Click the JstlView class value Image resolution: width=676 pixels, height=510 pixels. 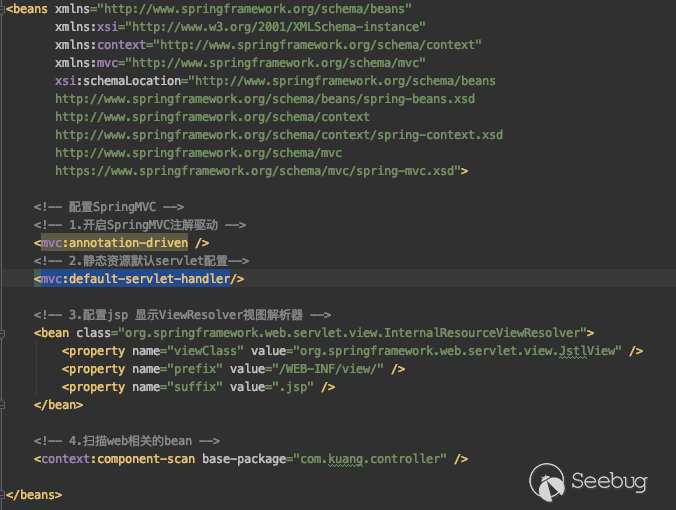(457, 351)
